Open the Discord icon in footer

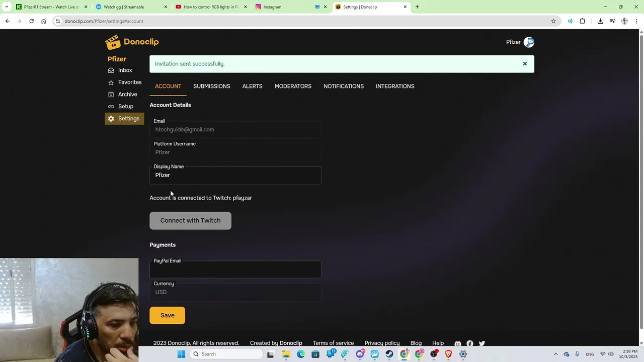point(458,344)
